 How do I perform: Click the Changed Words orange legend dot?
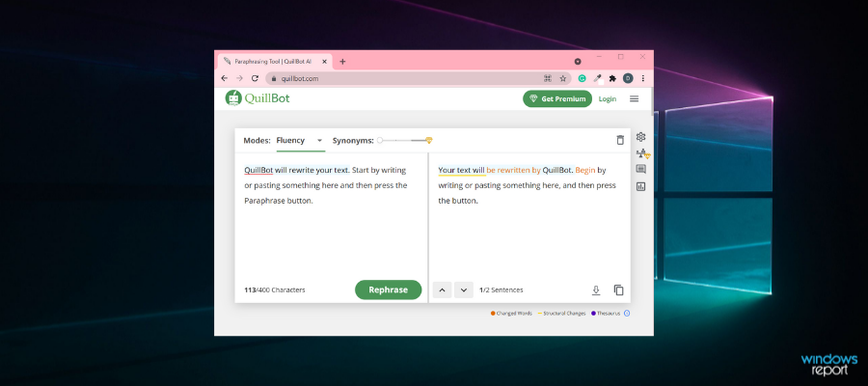pyautogui.click(x=493, y=314)
